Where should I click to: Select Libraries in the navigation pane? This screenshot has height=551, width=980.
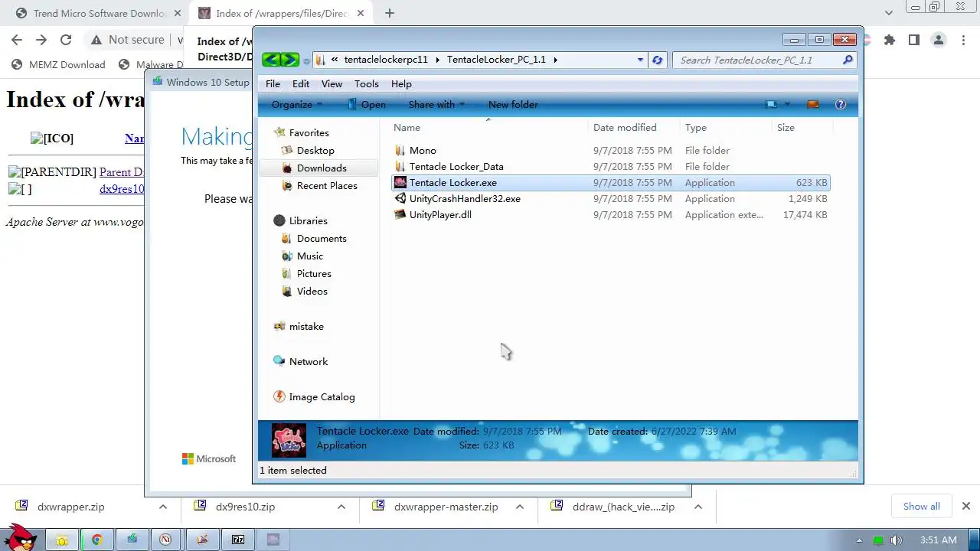click(308, 221)
